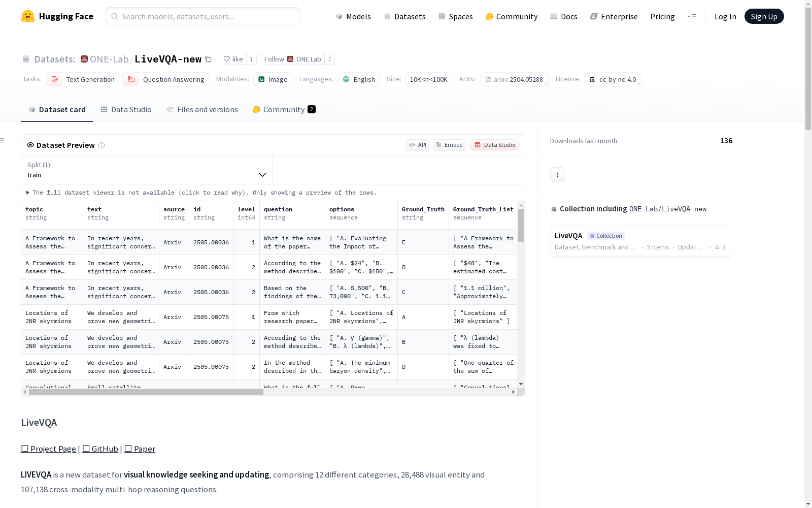Screen dimensions: 812x508
Task: Open the Community tab with 2 discussions
Action: point(284,109)
